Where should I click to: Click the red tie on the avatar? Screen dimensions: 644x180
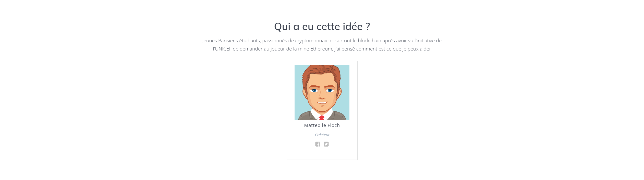point(322,118)
